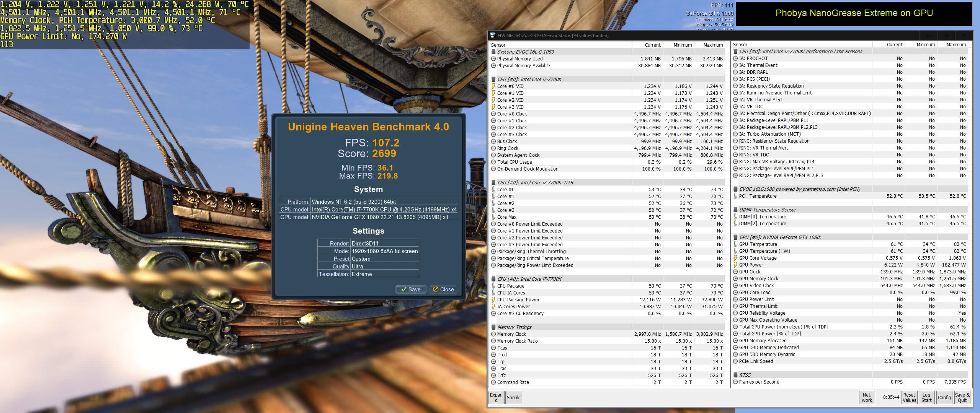Open the Network button in HWiNFO
Viewport: 980px width, 413px height.
[x=867, y=398]
